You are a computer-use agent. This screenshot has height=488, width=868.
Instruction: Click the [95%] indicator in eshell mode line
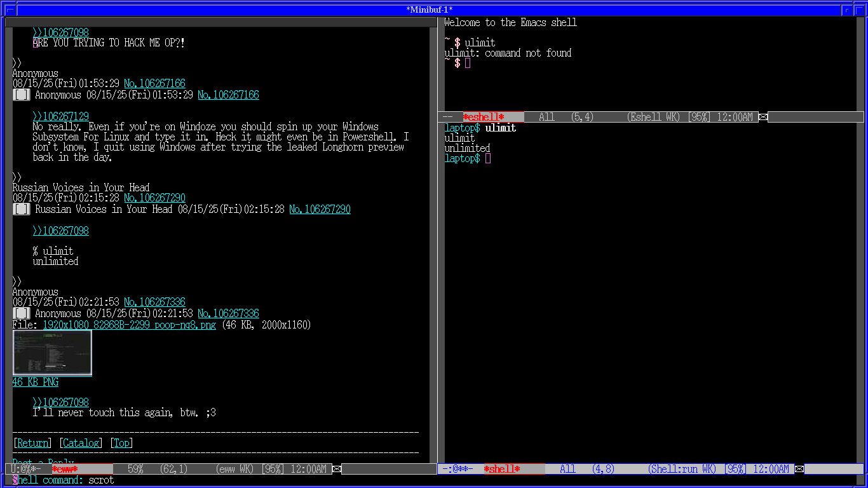click(x=700, y=117)
